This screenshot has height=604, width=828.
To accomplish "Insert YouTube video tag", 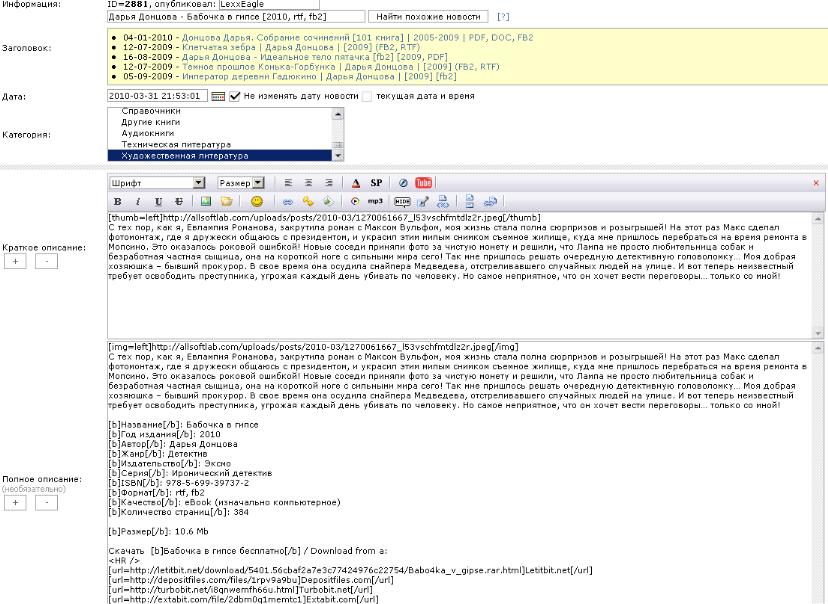I will coord(424,183).
